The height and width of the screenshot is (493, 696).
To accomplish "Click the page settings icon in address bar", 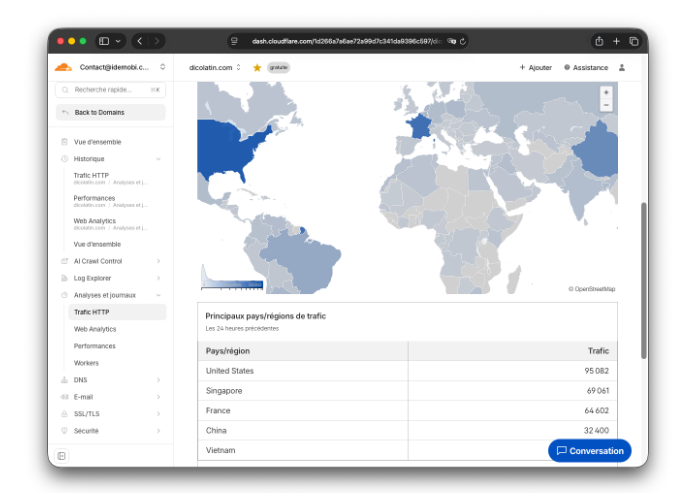I will click(x=234, y=41).
